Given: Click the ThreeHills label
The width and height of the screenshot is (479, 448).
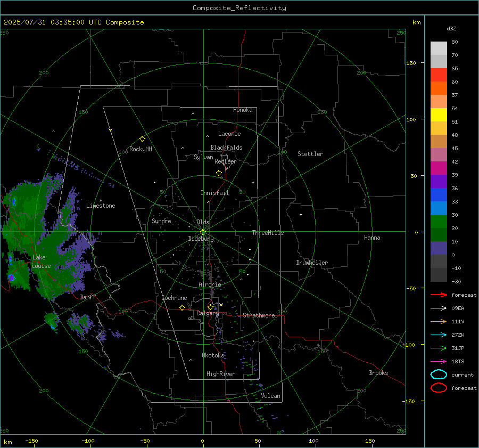Looking at the screenshot, I should click(x=268, y=233).
